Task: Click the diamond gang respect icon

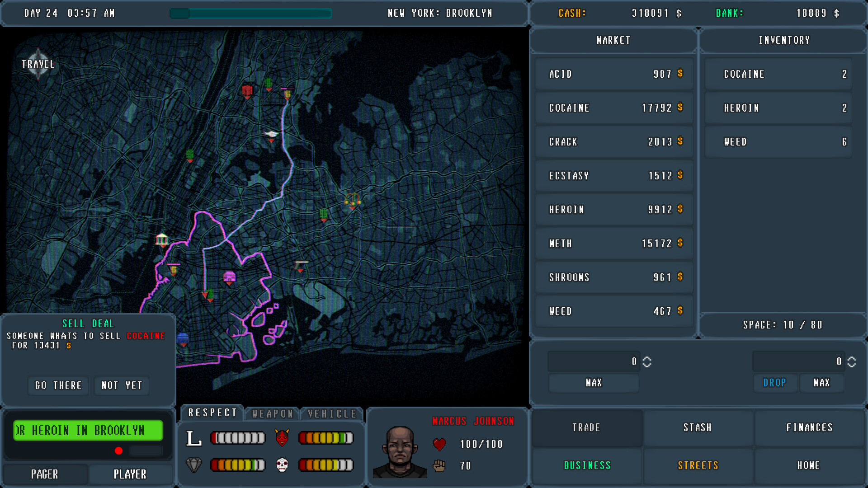Action: (194, 465)
